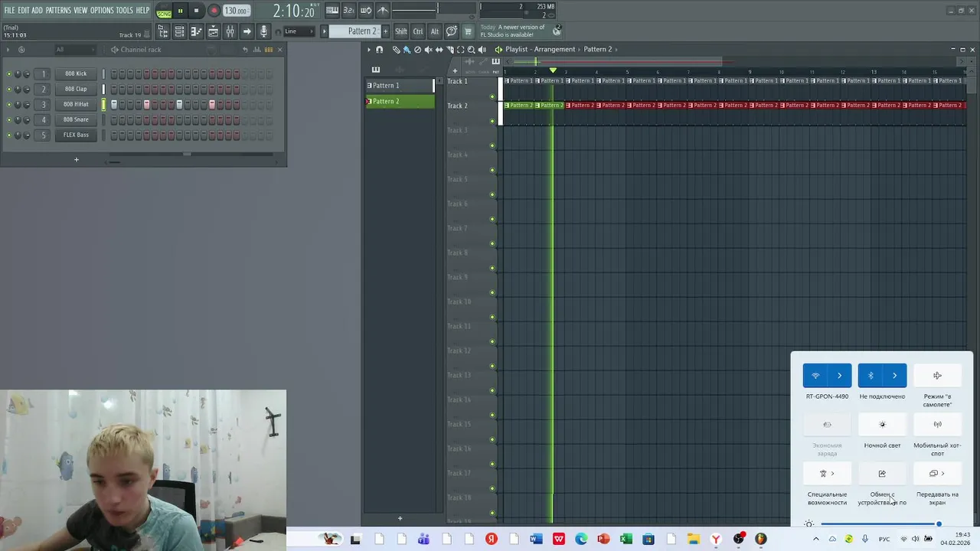Mute Track 1 in the Playlist
The height and width of the screenshot is (551, 980).
492,96
